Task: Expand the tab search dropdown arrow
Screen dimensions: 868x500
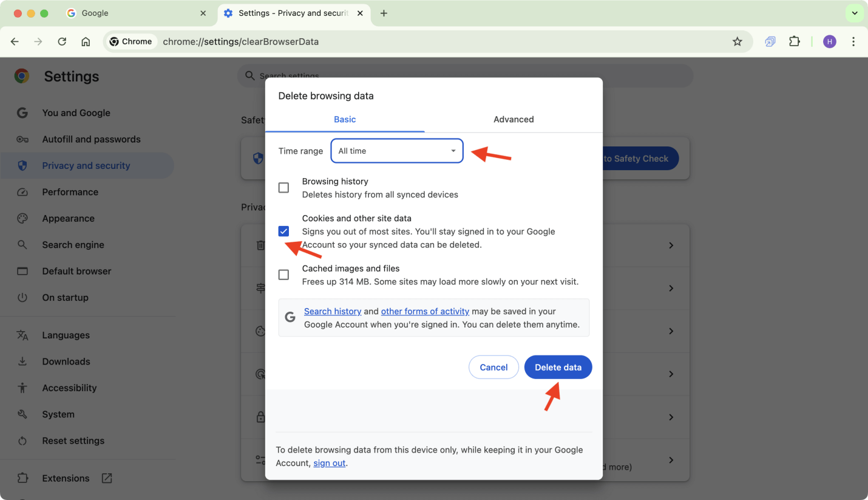Action: click(x=854, y=13)
